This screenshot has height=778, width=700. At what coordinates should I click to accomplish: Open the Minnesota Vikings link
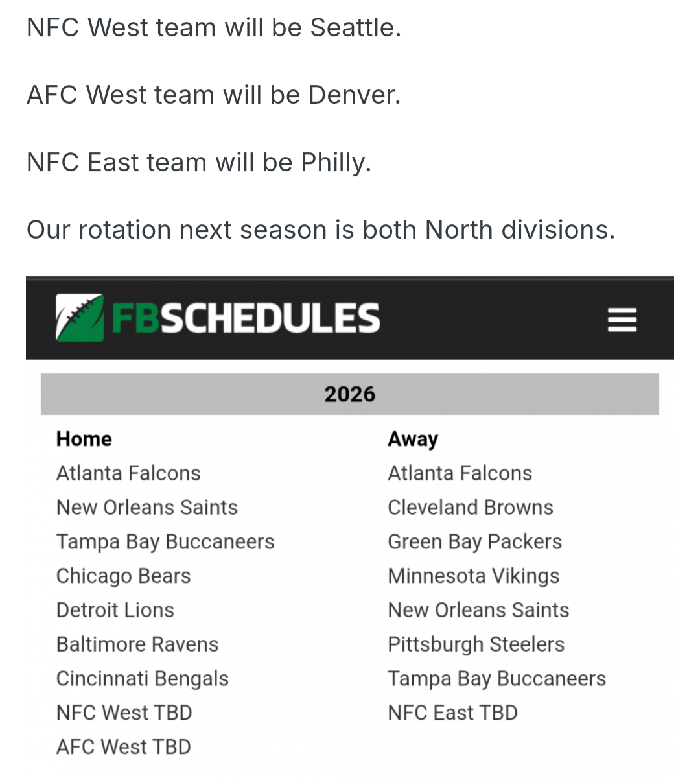point(473,576)
